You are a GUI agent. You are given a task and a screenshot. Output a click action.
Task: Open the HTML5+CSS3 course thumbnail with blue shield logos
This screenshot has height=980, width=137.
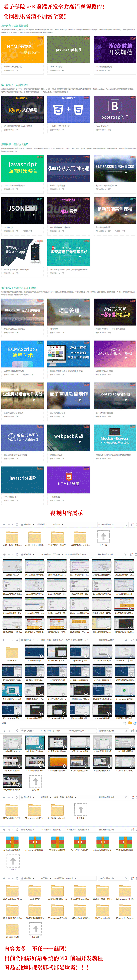pyautogui.click(x=69, y=109)
